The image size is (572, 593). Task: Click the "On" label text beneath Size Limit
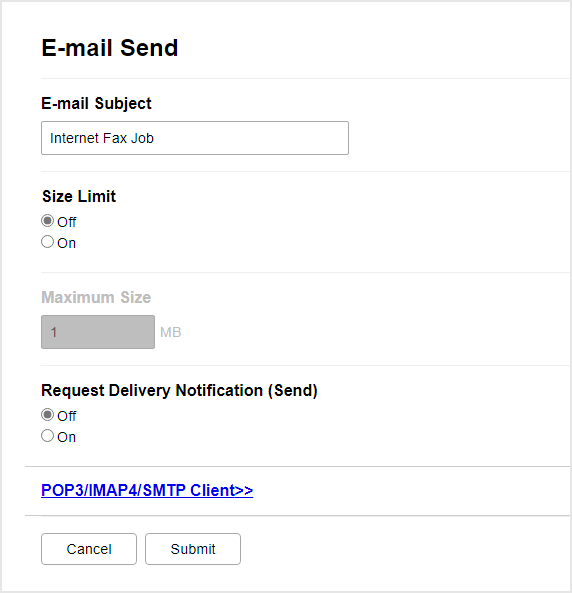[x=67, y=243]
